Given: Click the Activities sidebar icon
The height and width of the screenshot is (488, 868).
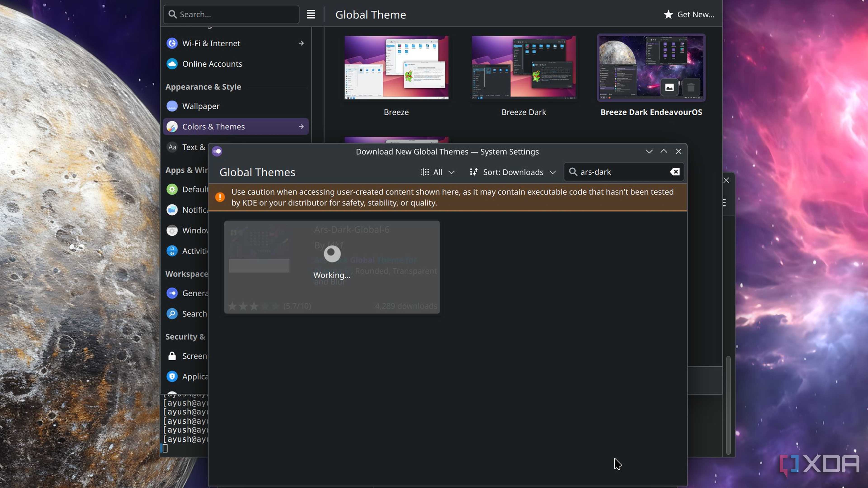Looking at the screenshot, I should [x=172, y=251].
